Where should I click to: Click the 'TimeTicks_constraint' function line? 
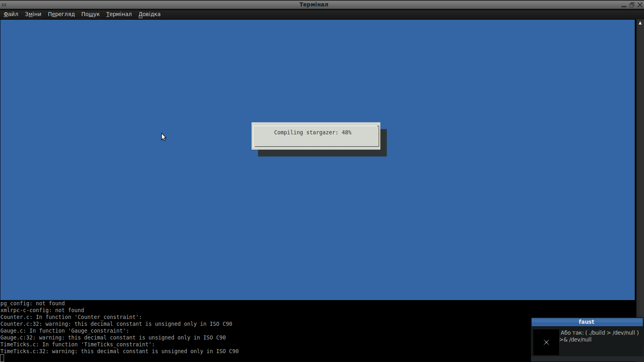[x=78, y=344]
